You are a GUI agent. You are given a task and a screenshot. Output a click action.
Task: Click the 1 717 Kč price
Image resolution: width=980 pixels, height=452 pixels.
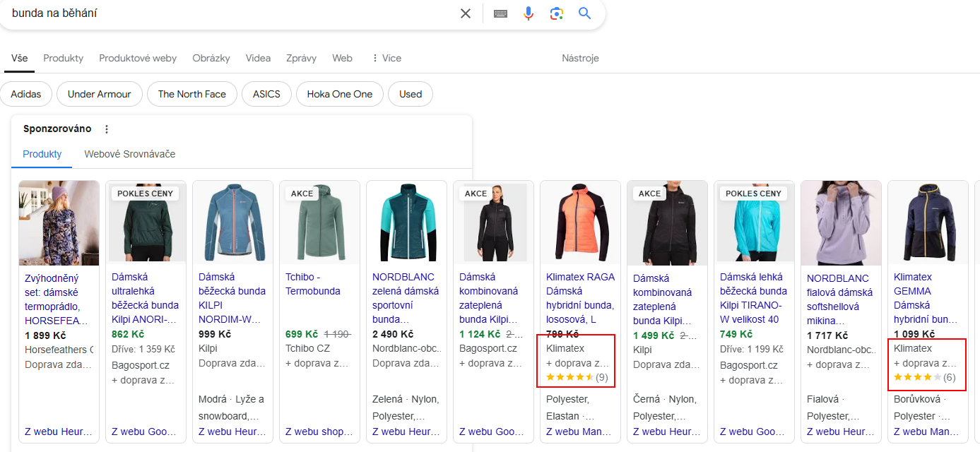pos(827,335)
